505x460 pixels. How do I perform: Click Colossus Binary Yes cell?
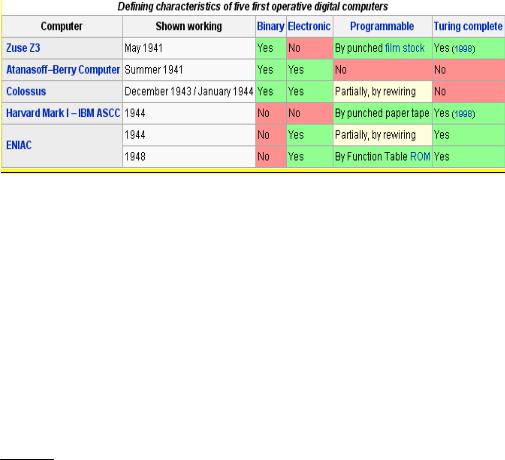tap(271, 91)
